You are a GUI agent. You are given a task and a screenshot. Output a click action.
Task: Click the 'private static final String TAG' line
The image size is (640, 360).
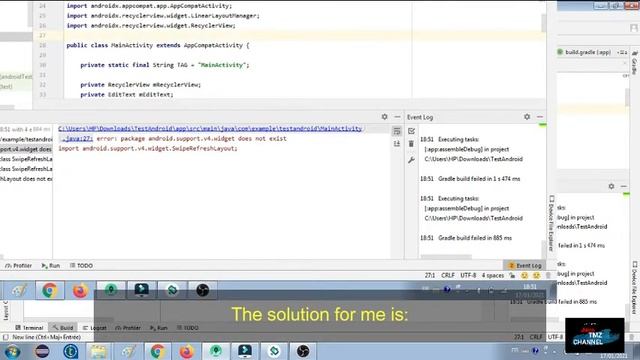click(164, 65)
